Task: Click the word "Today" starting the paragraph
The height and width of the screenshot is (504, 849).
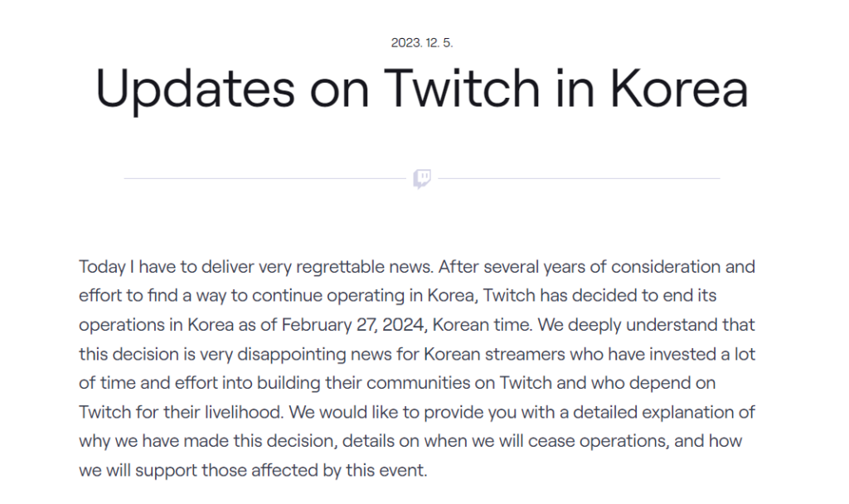Action: pos(99,267)
